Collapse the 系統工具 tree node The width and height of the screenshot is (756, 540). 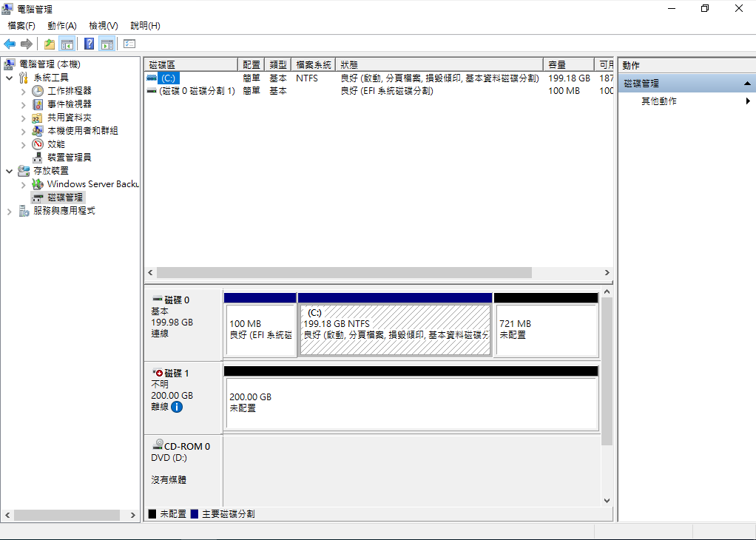(x=9, y=78)
